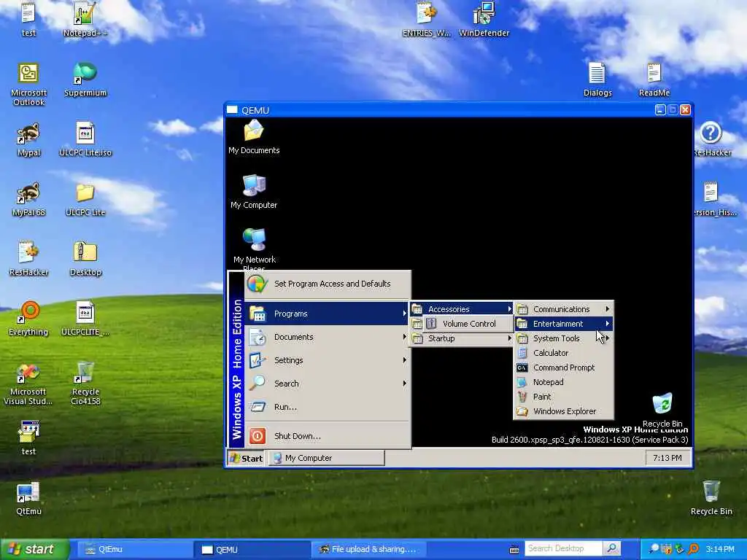Viewport: 747px width, 560px height.
Task: Open Volume Control menu entry
Action: (x=468, y=324)
